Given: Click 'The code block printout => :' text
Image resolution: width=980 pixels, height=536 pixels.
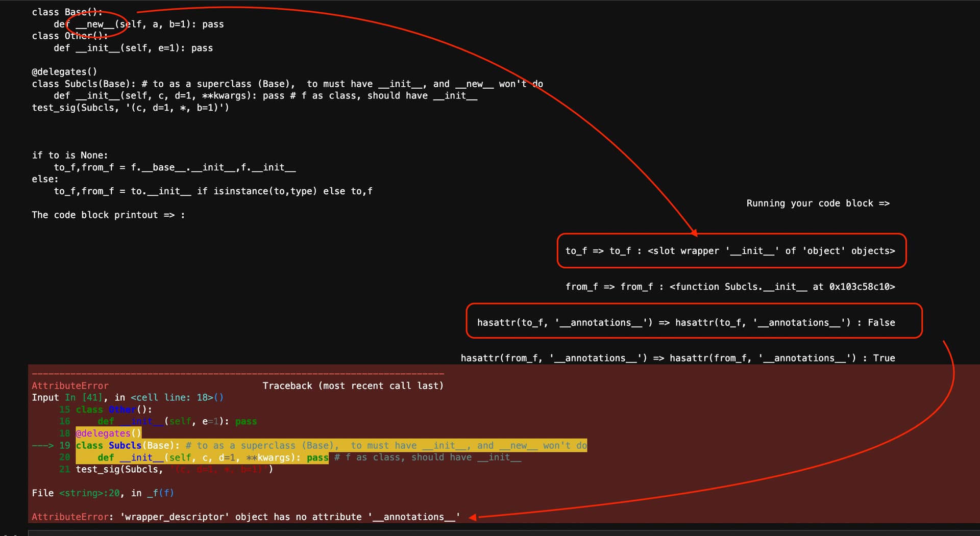Looking at the screenshot, I should 108,215.
